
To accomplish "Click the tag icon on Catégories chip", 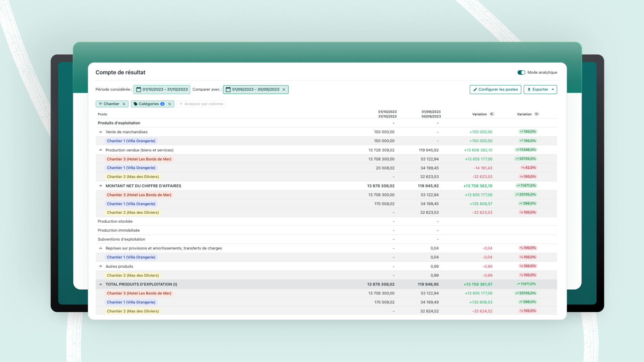I will (136, 104).
